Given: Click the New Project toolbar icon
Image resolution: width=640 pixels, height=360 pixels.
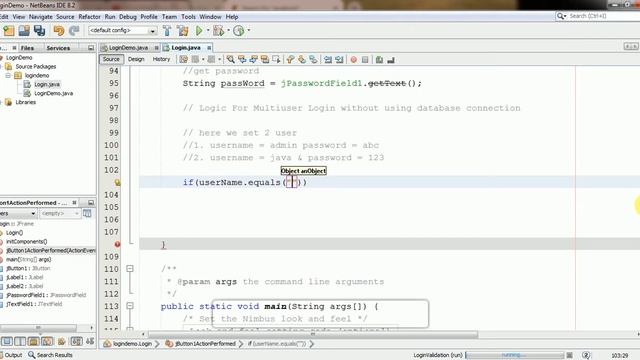Looking at the screenshot, I should [x=9, y=31].
